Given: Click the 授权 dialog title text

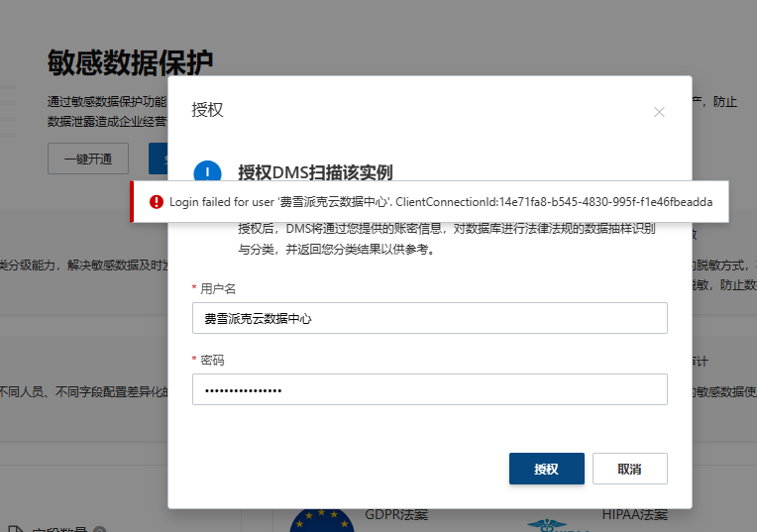Looking at the screenshot, I should coord(207,110).
